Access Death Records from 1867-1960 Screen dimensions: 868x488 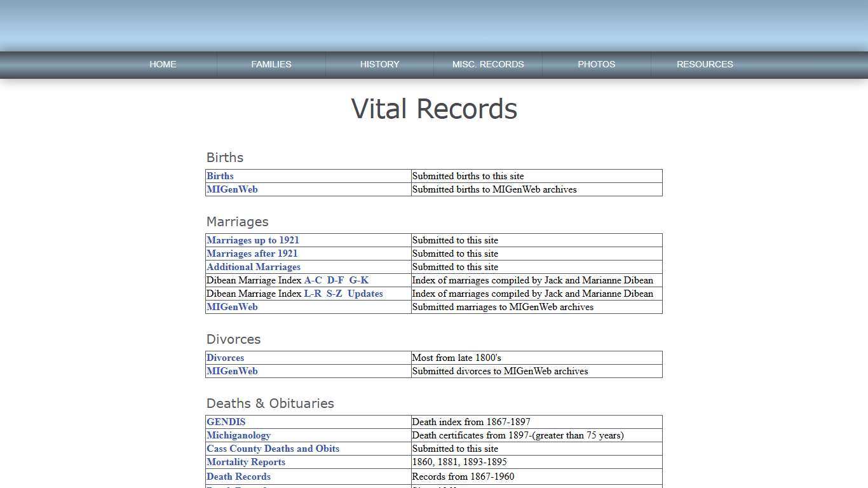coord(238,477)
